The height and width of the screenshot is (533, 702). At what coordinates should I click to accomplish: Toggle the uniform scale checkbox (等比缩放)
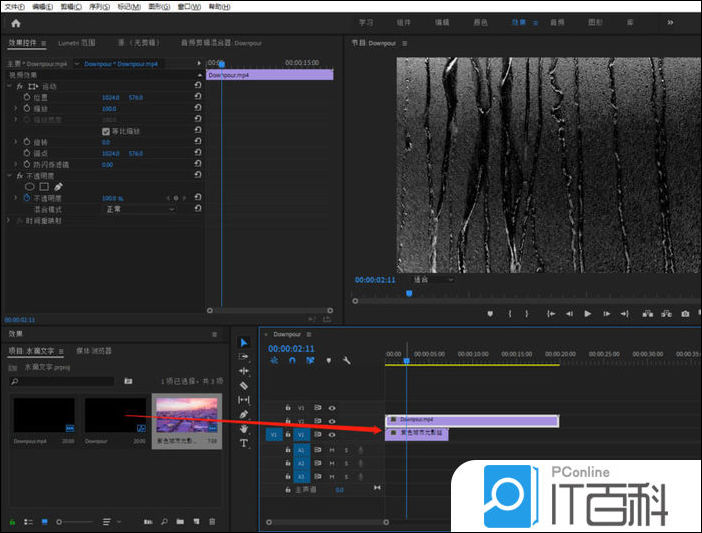(106, 131)
